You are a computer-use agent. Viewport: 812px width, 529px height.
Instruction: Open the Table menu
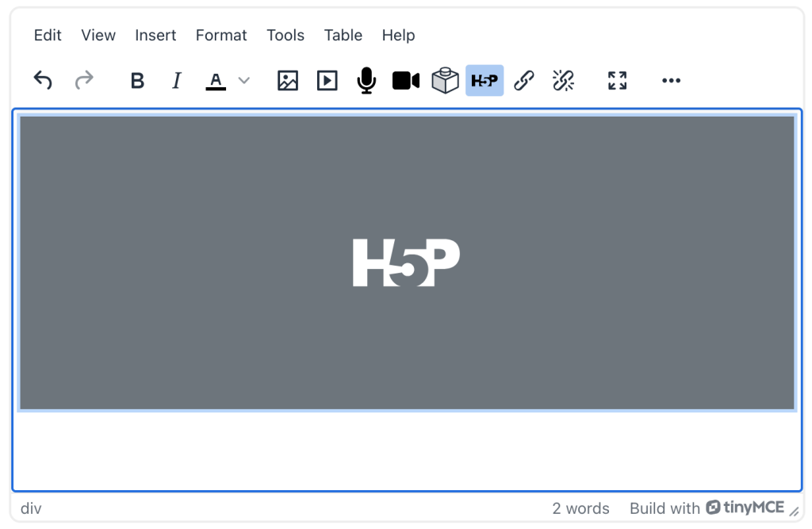(343, 35)
